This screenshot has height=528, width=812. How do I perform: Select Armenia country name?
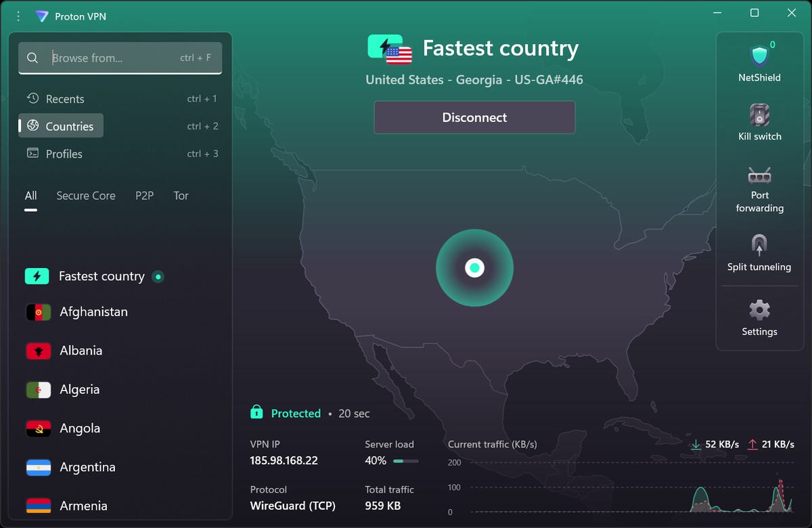tap(83, 506)
